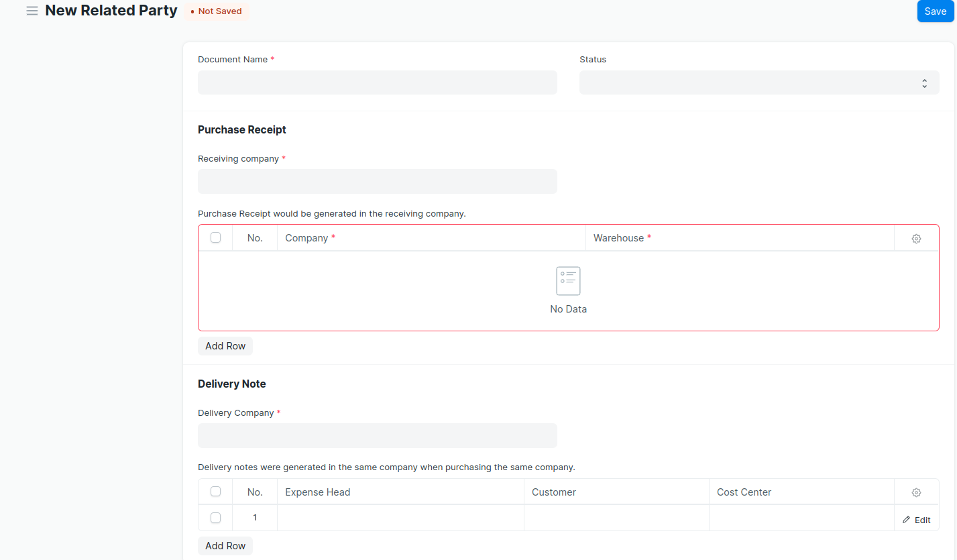957x560 pixels.
Task: Focus the Document Name field
Action: pos(377,82)
